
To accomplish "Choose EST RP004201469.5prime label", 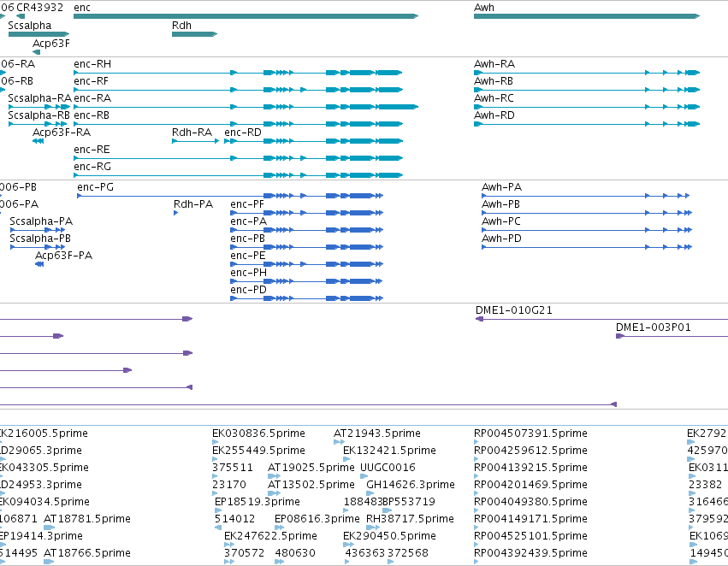I will pyautogui.click(x=530, y=485).
